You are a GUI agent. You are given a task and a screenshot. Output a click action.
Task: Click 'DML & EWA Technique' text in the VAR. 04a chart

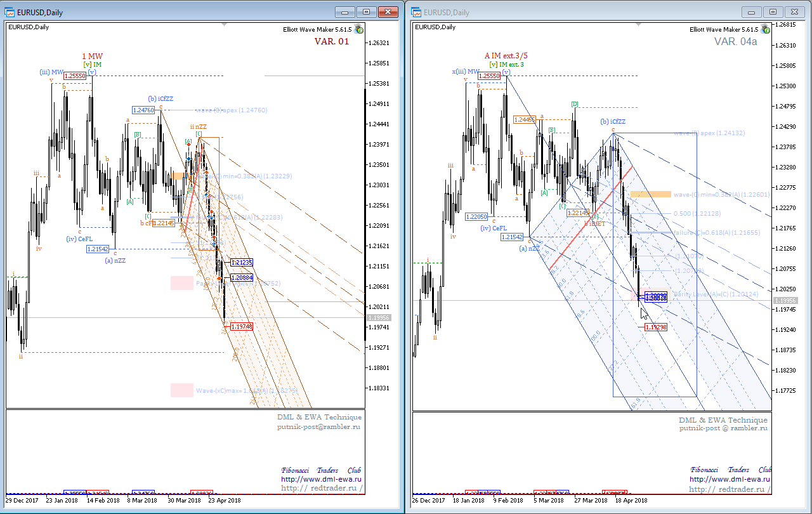tap(723, 419)
